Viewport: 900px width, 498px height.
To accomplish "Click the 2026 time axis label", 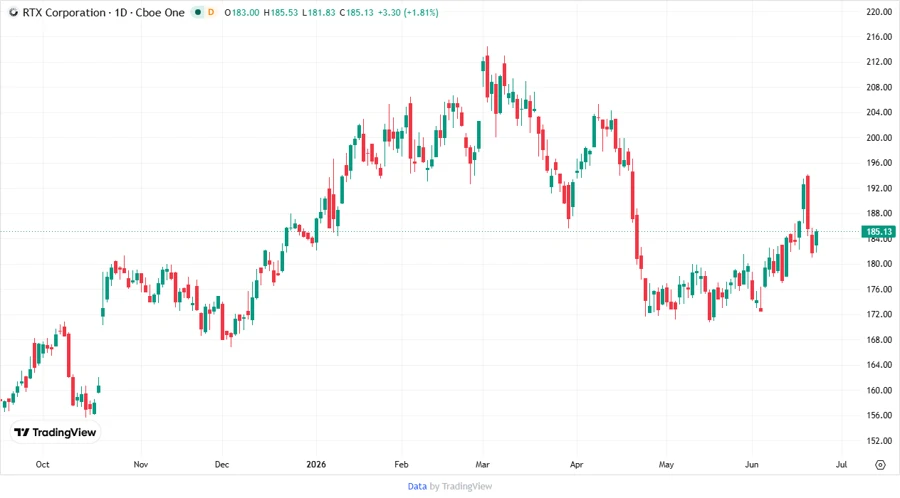I will [x=316, y=464].
